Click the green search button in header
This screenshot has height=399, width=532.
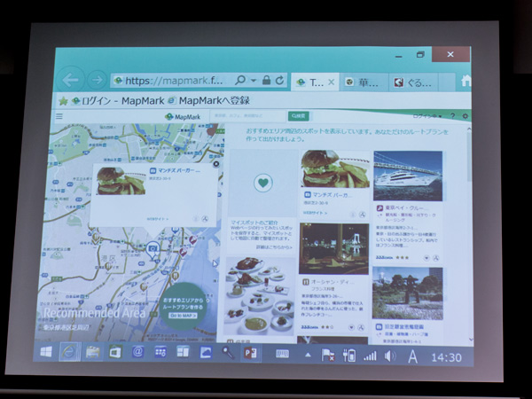click(298, 116)
